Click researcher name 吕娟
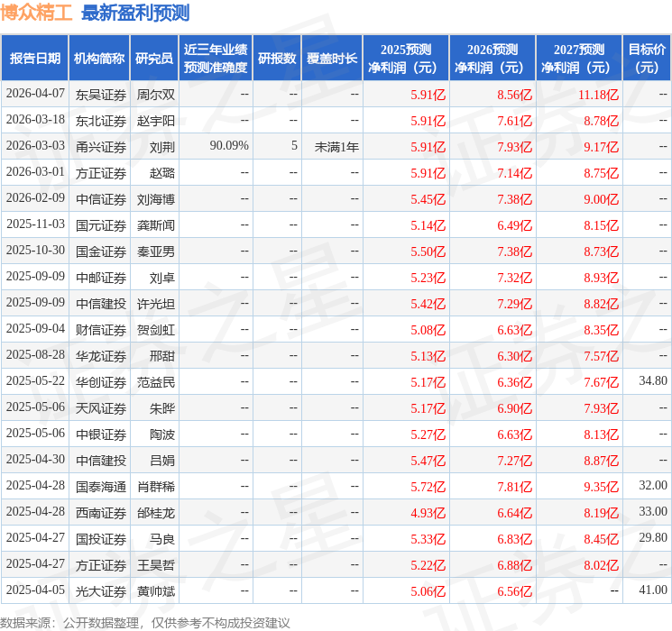672x631 pixels. pyautogui.click(x=162, y=461)
